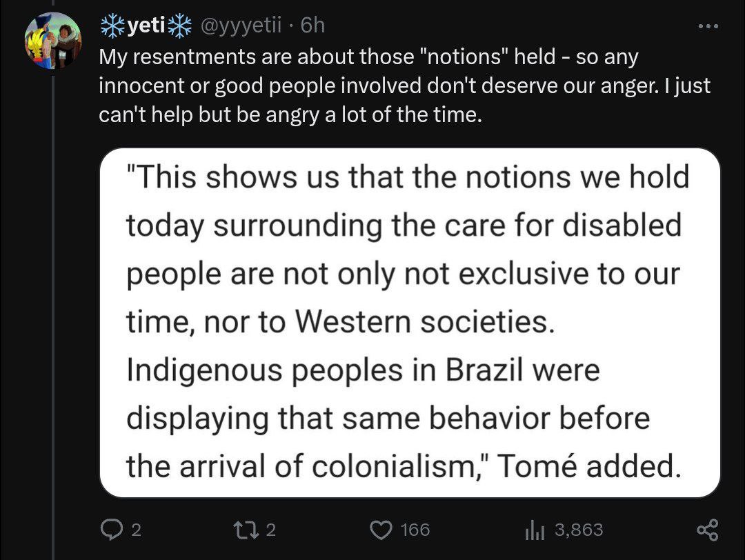
Task: Open yeti's profile picture avatar
Action: point(52,41)
